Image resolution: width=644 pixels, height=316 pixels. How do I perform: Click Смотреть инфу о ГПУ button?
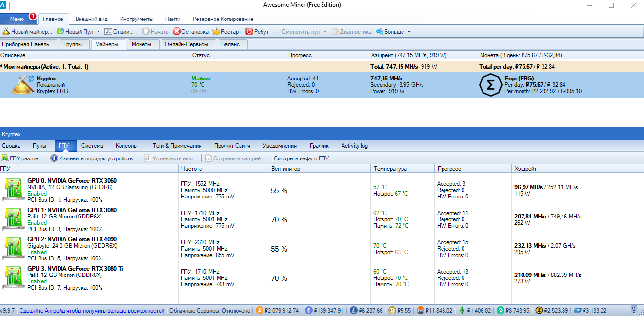[303, 158]
